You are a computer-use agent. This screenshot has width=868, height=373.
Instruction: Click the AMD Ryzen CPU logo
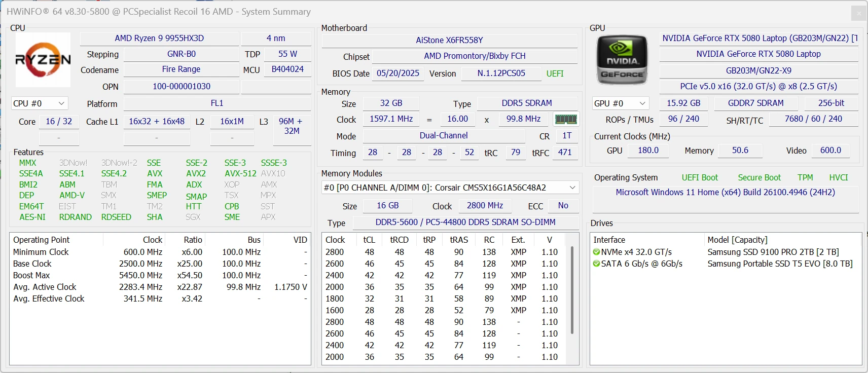43,60
